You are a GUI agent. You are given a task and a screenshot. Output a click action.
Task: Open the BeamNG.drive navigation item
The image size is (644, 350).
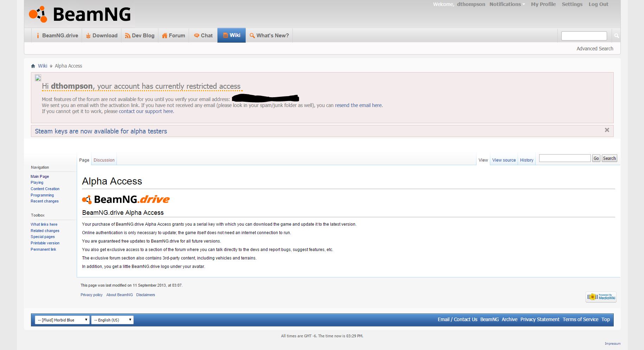(x=57, y=36)
